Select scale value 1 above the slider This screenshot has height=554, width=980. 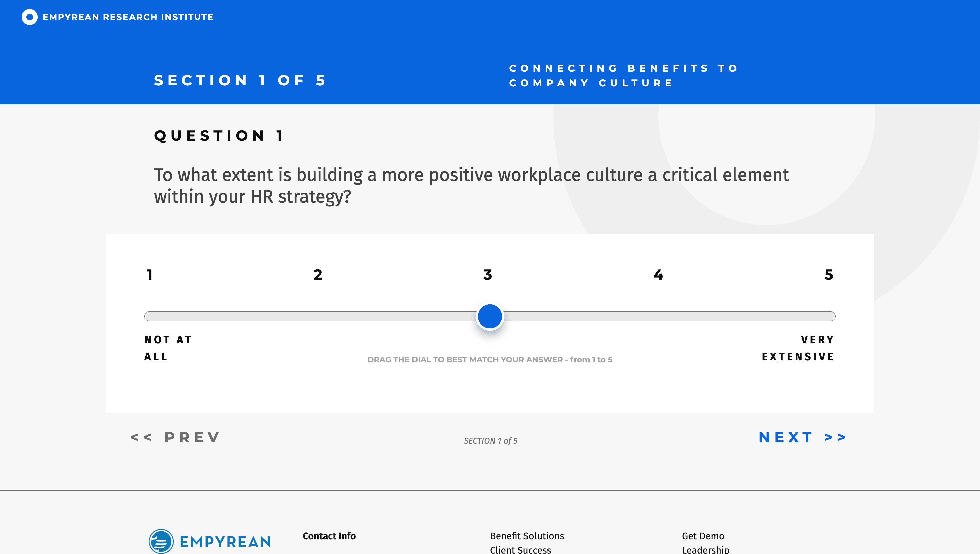(150, 275)
